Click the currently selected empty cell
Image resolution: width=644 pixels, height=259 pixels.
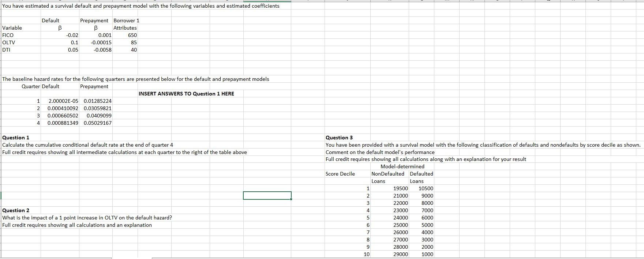tap(267, 196)
